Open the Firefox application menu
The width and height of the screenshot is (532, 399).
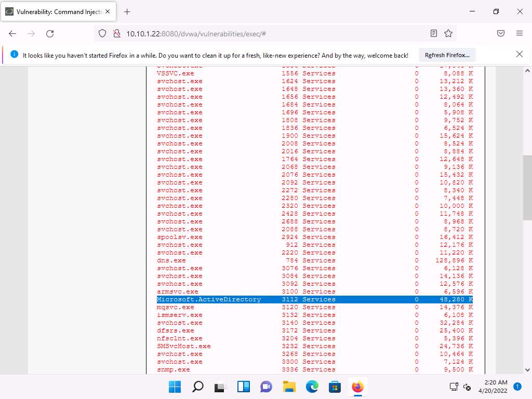click(x=519, y=34)
